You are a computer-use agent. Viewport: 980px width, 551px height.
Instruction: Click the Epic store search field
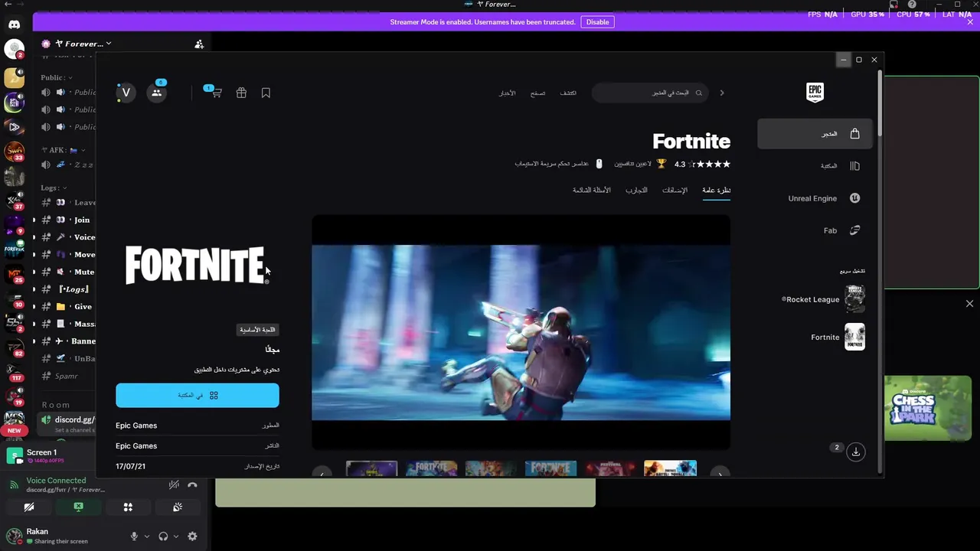651,93
